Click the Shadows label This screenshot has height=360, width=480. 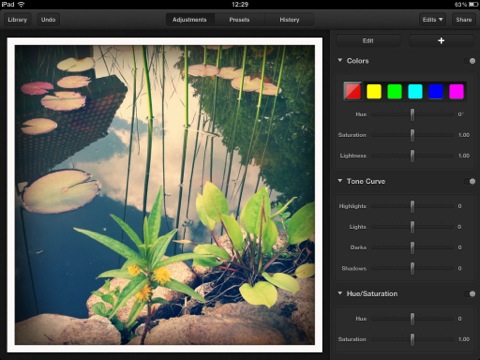click(x=354, y=268)
